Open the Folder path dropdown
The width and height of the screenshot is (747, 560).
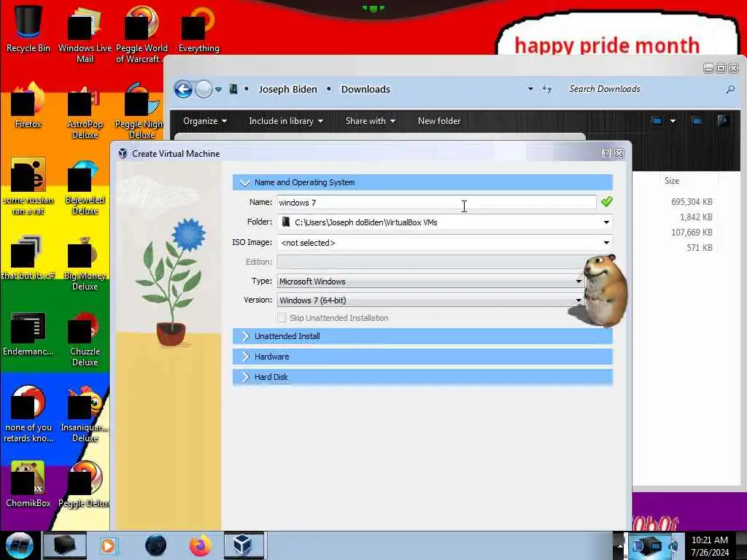point(606,222)
